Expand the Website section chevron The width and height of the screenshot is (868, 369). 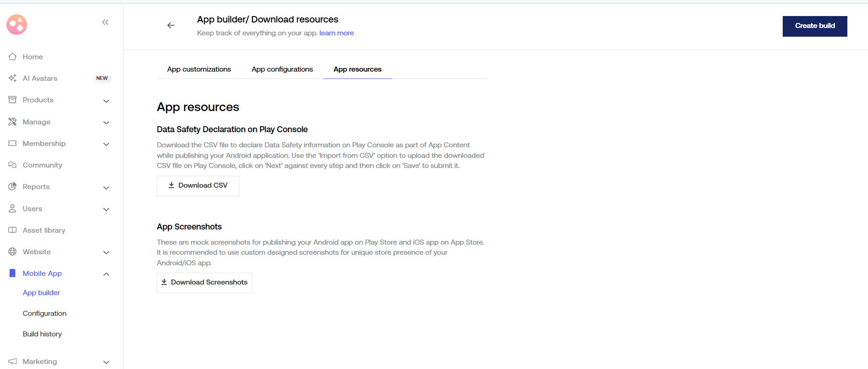tap(106, 252)
